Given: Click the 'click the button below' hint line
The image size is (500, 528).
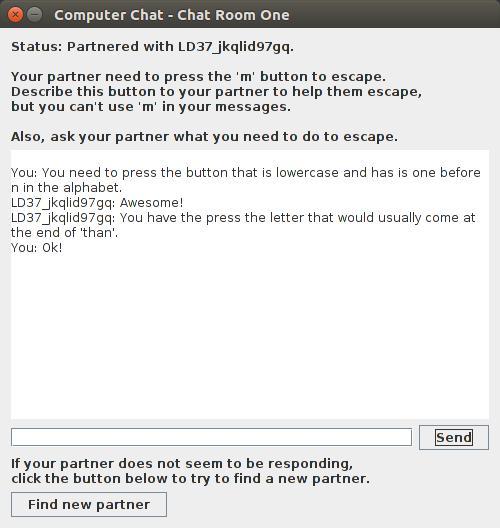Looking at the screenshot, I should (191, 478).
